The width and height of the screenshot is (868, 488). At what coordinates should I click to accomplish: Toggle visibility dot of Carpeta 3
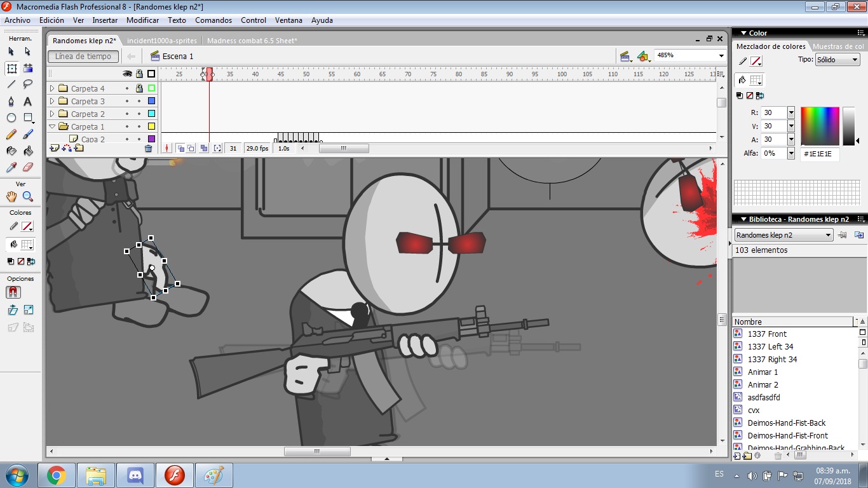click(127, 101)
